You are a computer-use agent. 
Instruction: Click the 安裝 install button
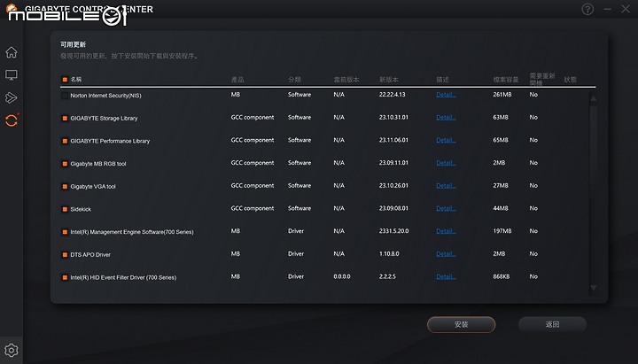point(461,324)
